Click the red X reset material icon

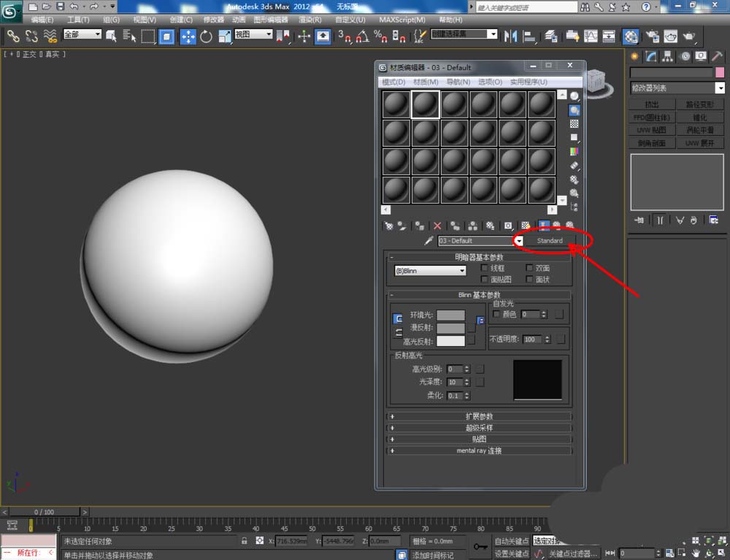click(x=437, y=226)
